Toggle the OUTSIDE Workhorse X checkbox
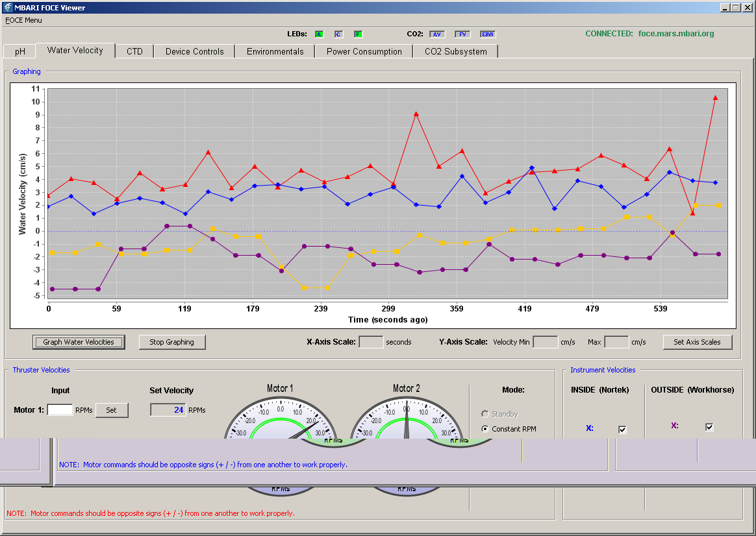This screenshot has height=536, width=756. [x=709, y=427]
